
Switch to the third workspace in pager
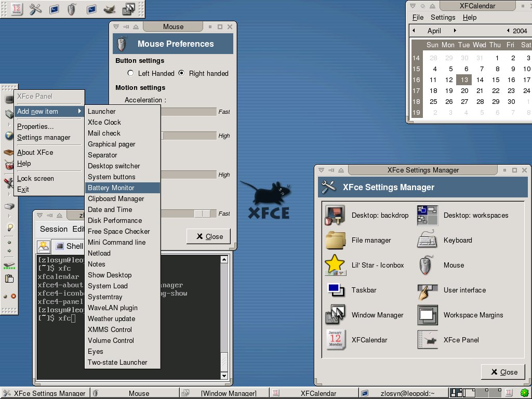[483, 393]
